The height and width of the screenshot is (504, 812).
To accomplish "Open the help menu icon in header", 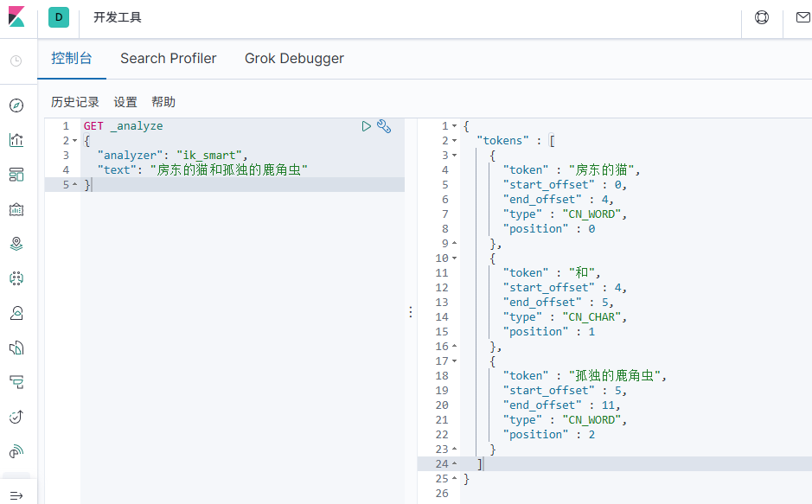I will point(762,17).
